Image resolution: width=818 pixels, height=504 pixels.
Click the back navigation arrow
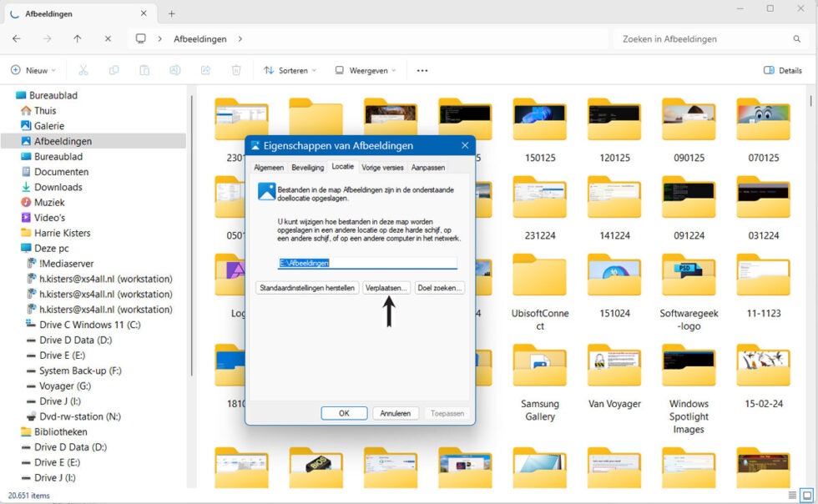pos(16,38)
